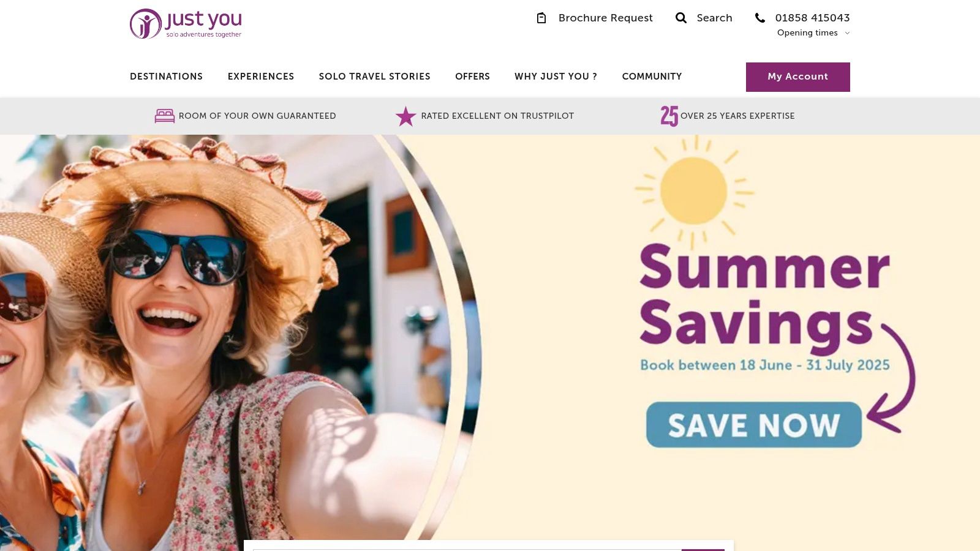The height and width of the screenshot is (551, 980).
Task: Click the magnifying glass search icon
Action: (681, 18)
